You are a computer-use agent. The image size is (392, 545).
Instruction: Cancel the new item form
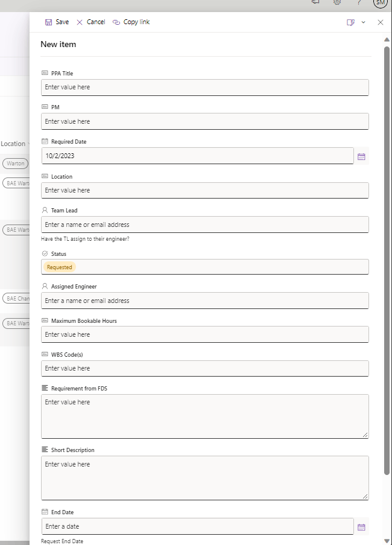(90, 22)
